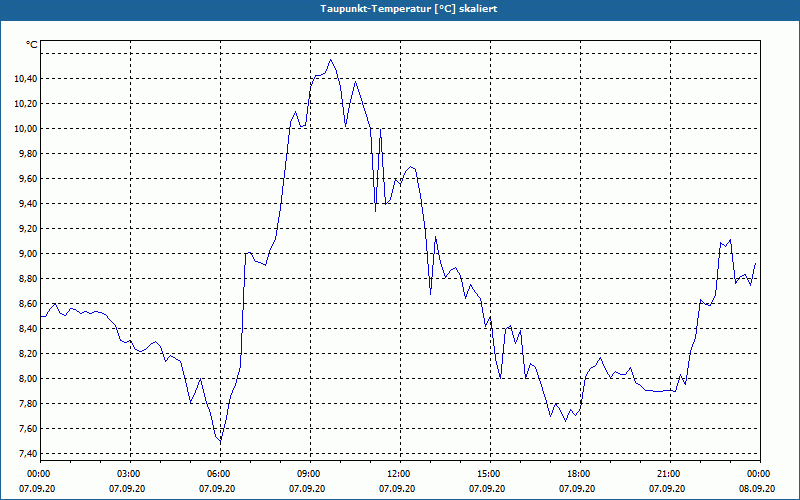Pick the '9,60' y-axis label
This screenshot has height=500, width=800.
click(x=27, y=179)
